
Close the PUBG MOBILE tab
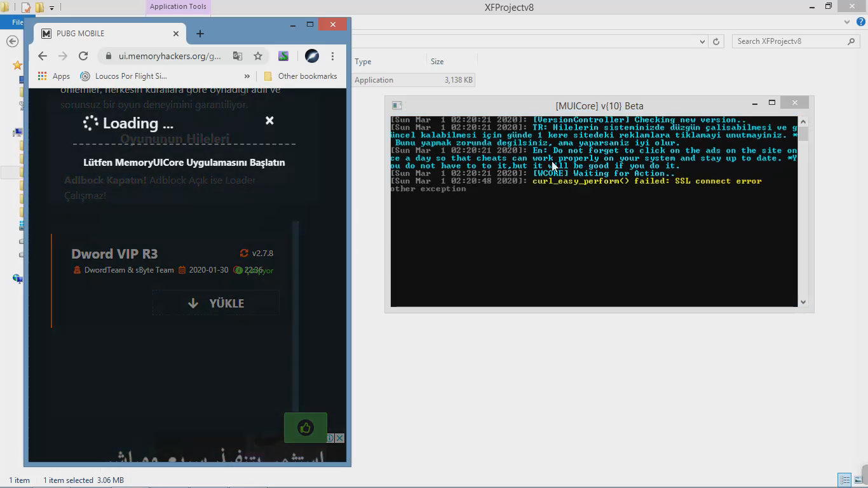pos(176,34)
